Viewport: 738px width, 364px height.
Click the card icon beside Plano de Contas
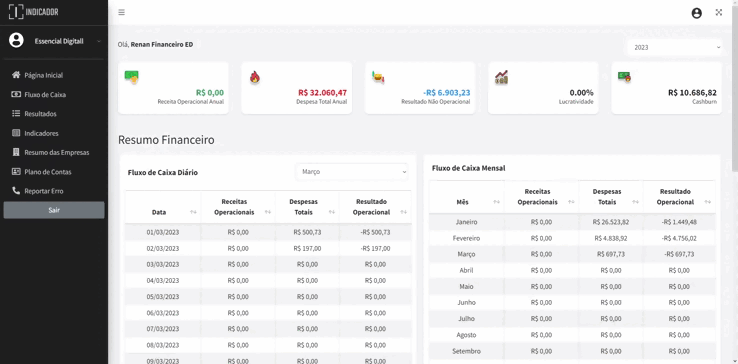coord(16,171)
